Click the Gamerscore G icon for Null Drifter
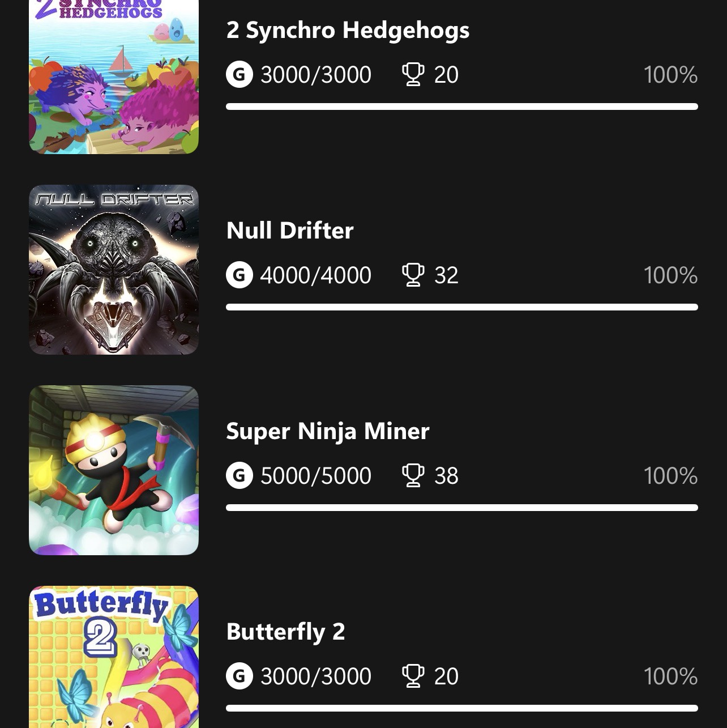 pos(240,275)
